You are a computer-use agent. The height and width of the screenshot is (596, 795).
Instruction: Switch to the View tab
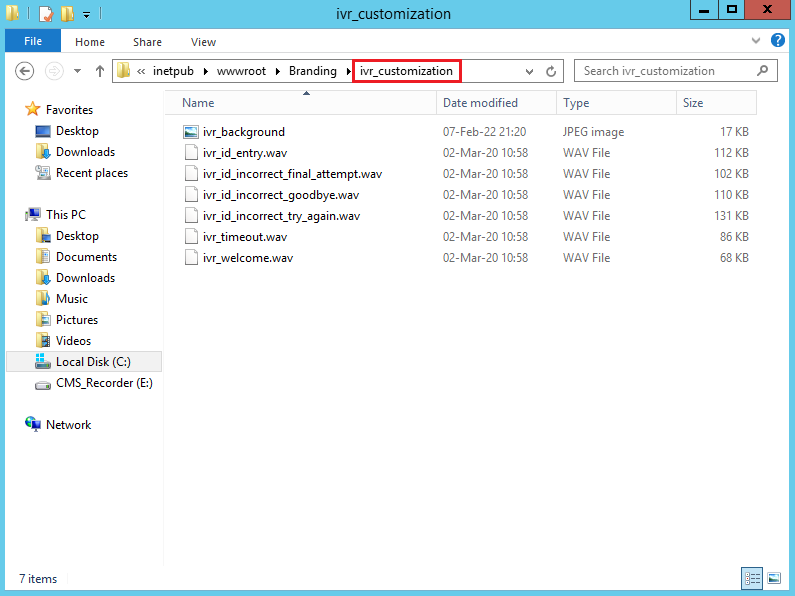click(203, 42)
